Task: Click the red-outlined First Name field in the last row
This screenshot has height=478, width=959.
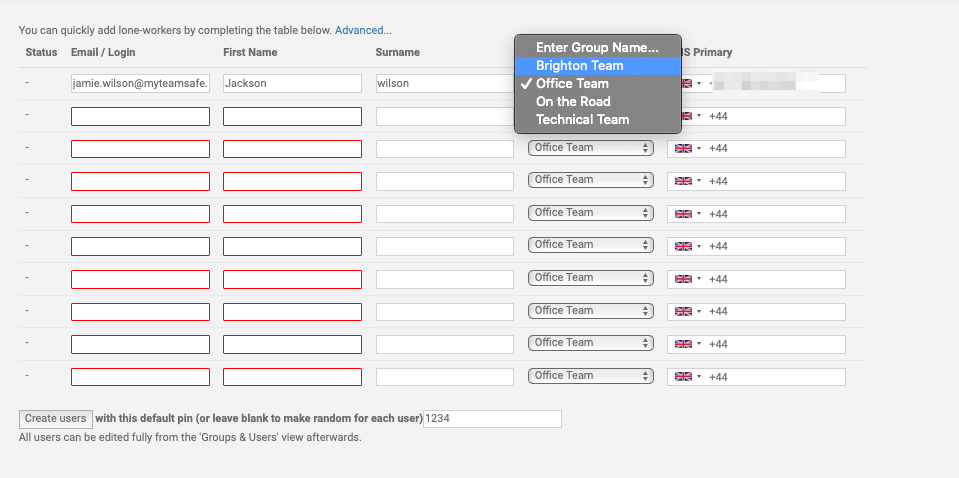Action: (x=292, y=377)
